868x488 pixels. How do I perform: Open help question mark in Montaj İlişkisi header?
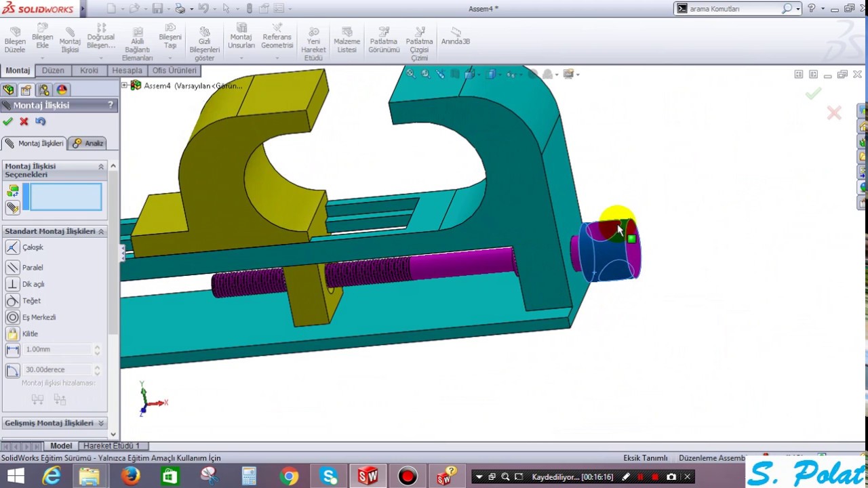pos(111,104)
